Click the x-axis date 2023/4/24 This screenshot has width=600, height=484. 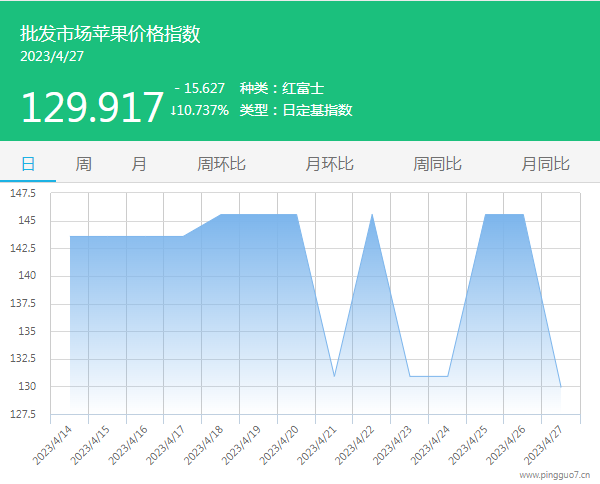click(430, 446)
